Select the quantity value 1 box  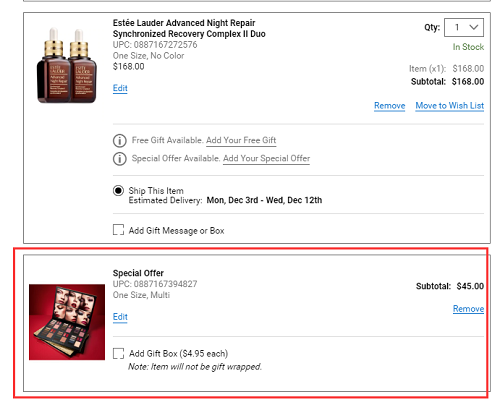click(464, 27)
